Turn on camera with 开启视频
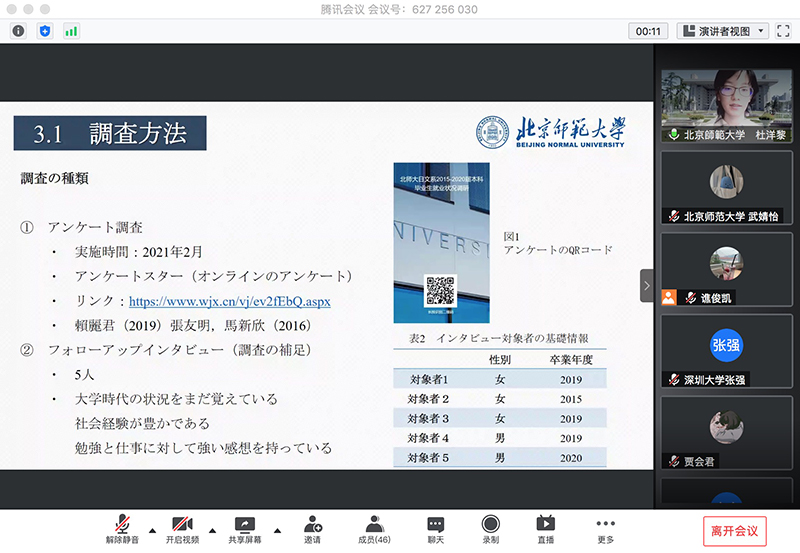Viewport: 800px width, 553px height. coord(181,529)
